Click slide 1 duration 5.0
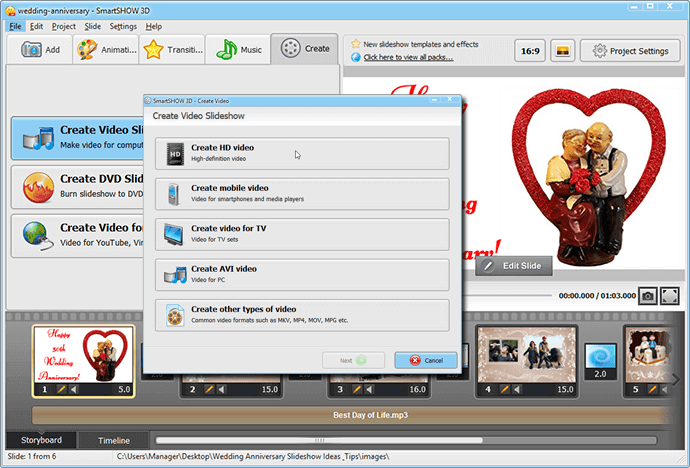This screenshot has height=468, width=690. click(x=124, y=389)
